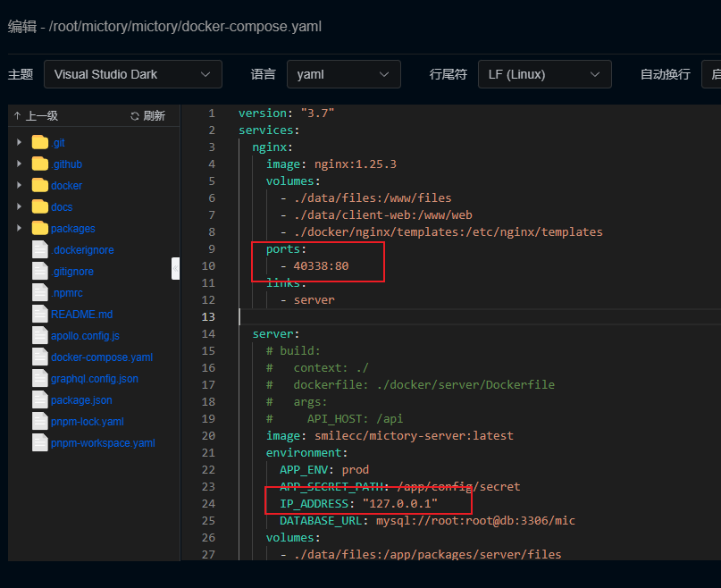
Task: Open the .gitignore file
Action: coord(72,272)
